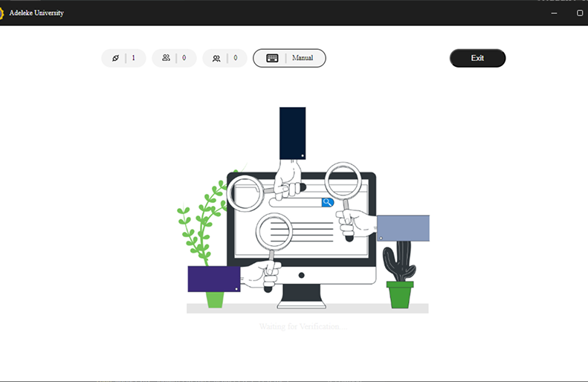This screenshot has width=588, height=382.
Task: Click the Waiting for Verification text
Action: [303, 326]
